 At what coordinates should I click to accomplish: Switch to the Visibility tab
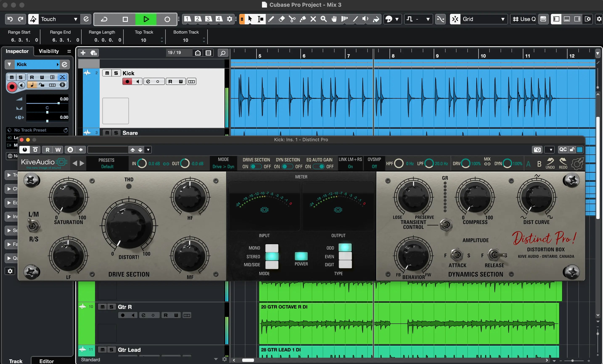(49, 51)
